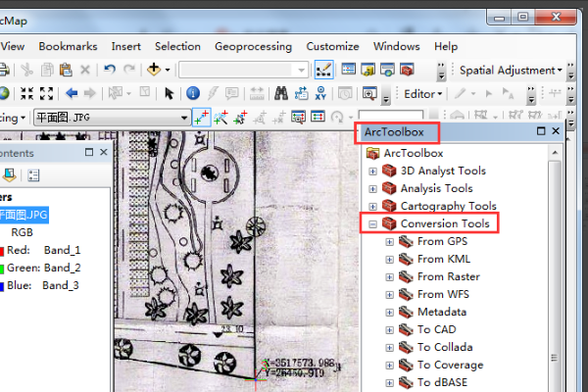Close the Table of Contents panel

[104, 152]
